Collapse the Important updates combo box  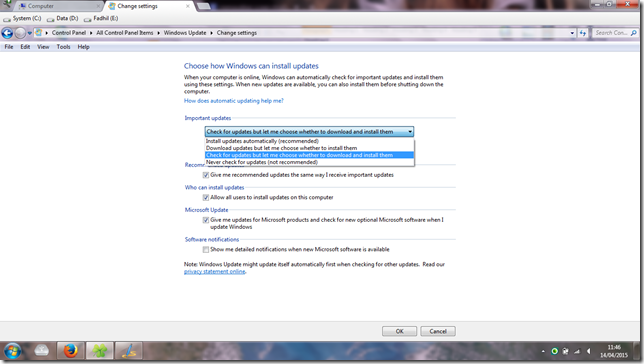tap(309, 131)
